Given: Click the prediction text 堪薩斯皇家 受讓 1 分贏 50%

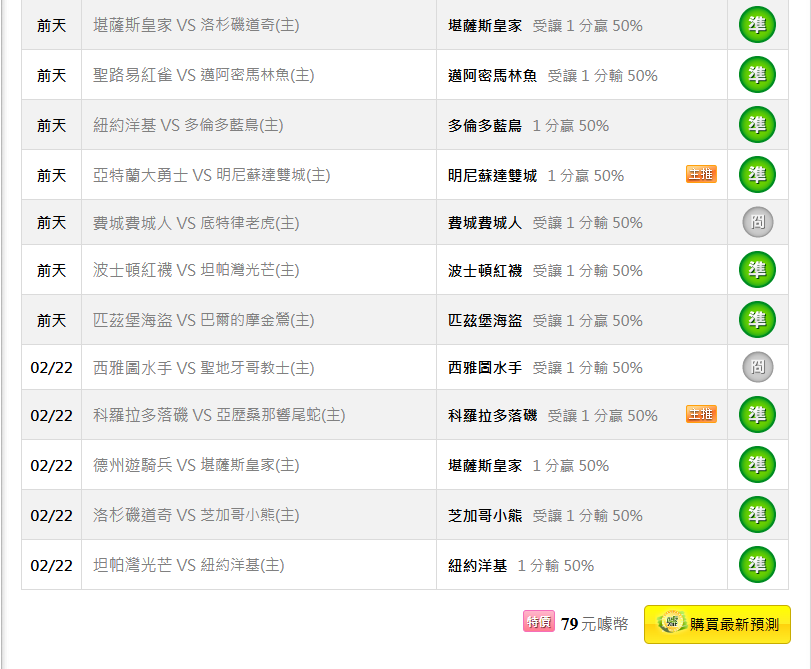Looking at the screenshot, I should [x=545, y=25].
